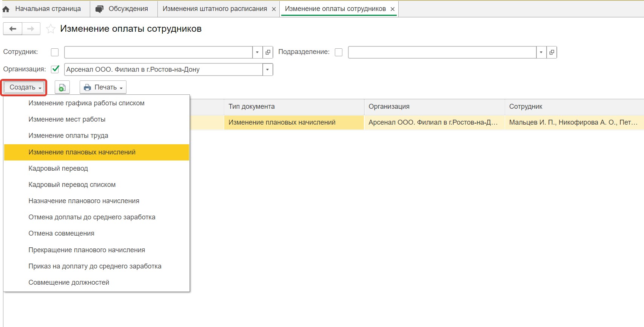Choose Изменение плановых начислений from menu
Image resolution: width=644 pixels, height=327 pixels.
[97, 152]
